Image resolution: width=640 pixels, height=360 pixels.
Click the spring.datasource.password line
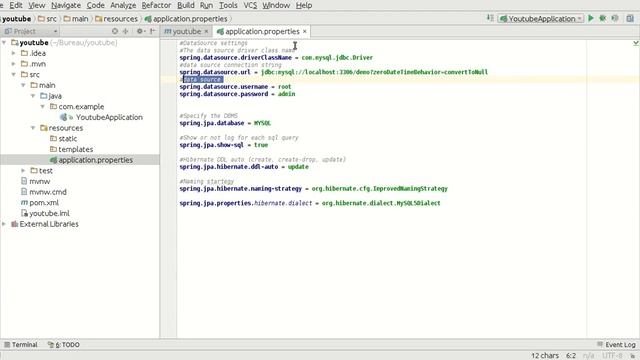pyautogui.click(x=237, y=94)
